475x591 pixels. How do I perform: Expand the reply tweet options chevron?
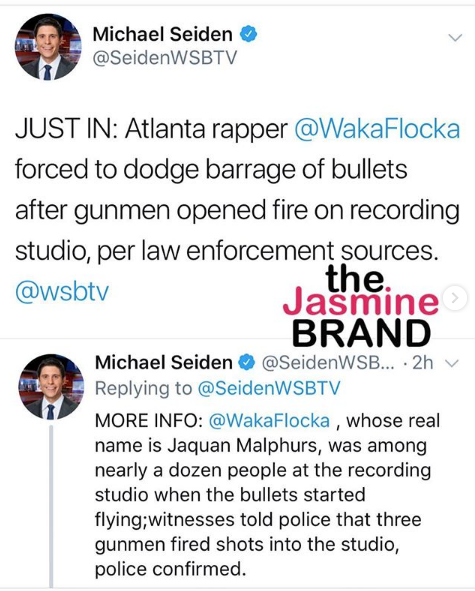[x=452, y=363]
